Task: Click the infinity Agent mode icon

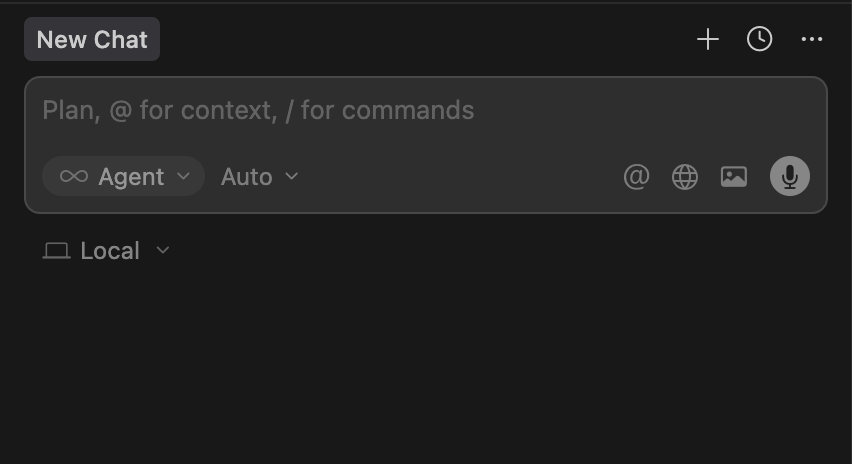Action: click(x=73, y=177)
